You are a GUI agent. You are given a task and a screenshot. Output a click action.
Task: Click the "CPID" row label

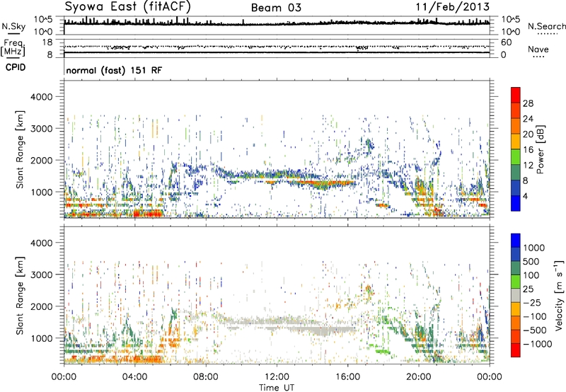tap(16, 67)
